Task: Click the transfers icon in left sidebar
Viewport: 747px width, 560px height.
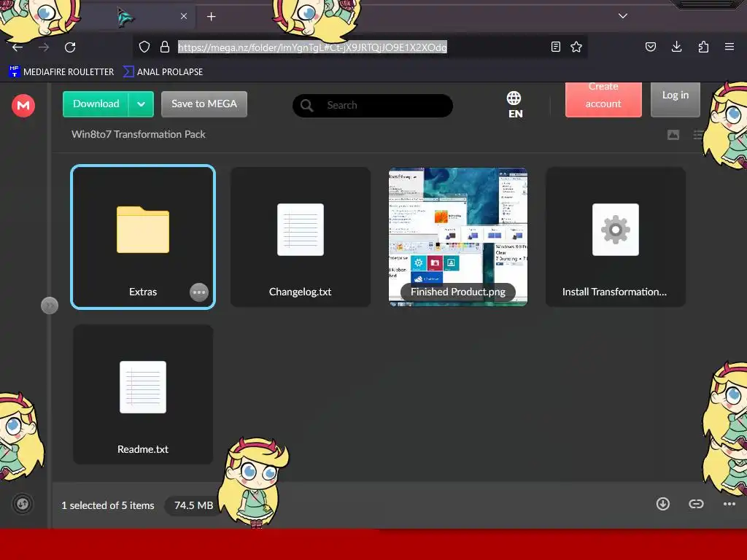Action: click(x=23, y=504)
